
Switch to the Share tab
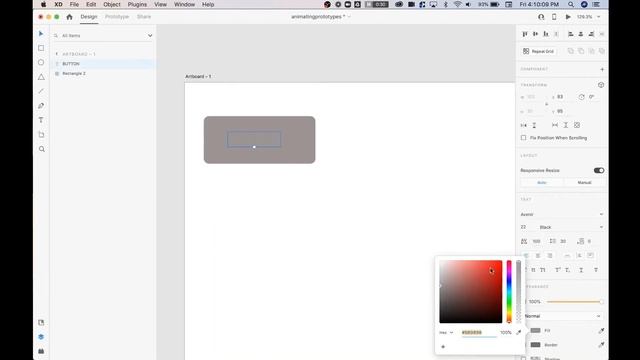tap(144, 17)
